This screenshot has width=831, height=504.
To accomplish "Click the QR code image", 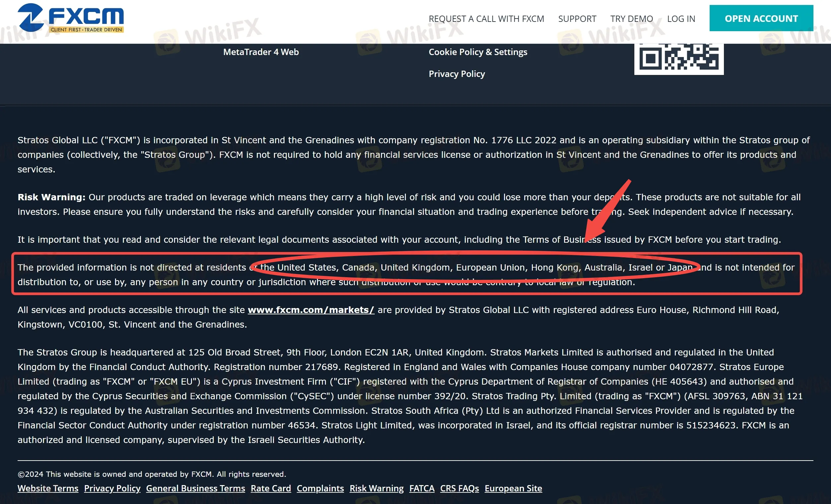I will click(678, 59).
